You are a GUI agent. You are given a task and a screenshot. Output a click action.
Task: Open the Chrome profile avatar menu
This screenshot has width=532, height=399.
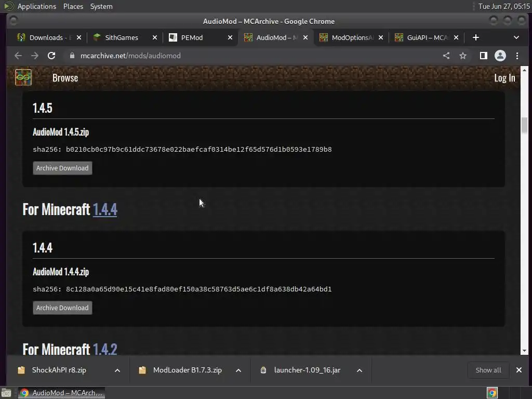[x=500, y=56]
